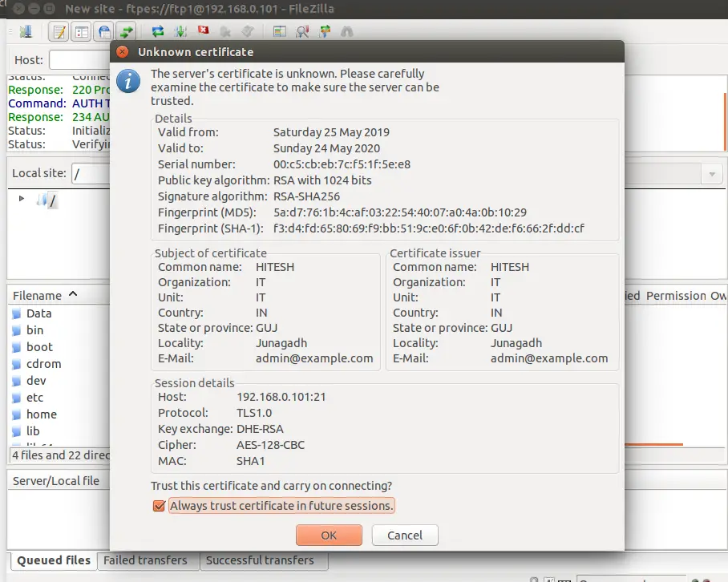The image size is (728, 582).
Task: Close the Unknown certificate dialog
Action: (x=123, y=51)
